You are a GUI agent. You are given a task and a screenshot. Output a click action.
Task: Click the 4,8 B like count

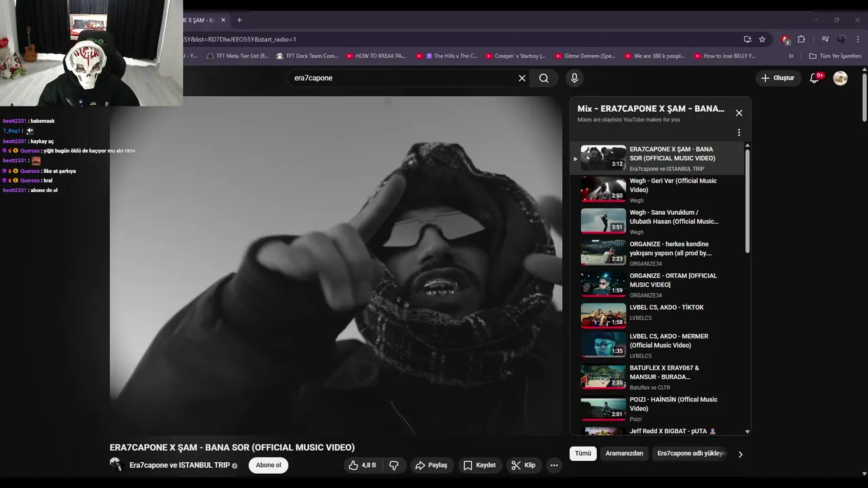click(x=369, y=466)
